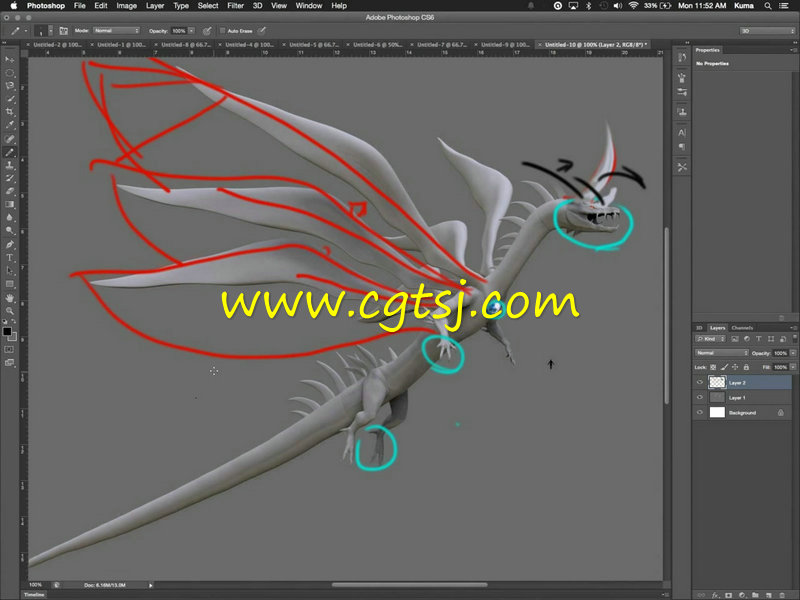The width and height of the screenshot is (800, 600).
Task: Select the Eyedropper tool
Action: pyautogui.click(x=9, y=125)
